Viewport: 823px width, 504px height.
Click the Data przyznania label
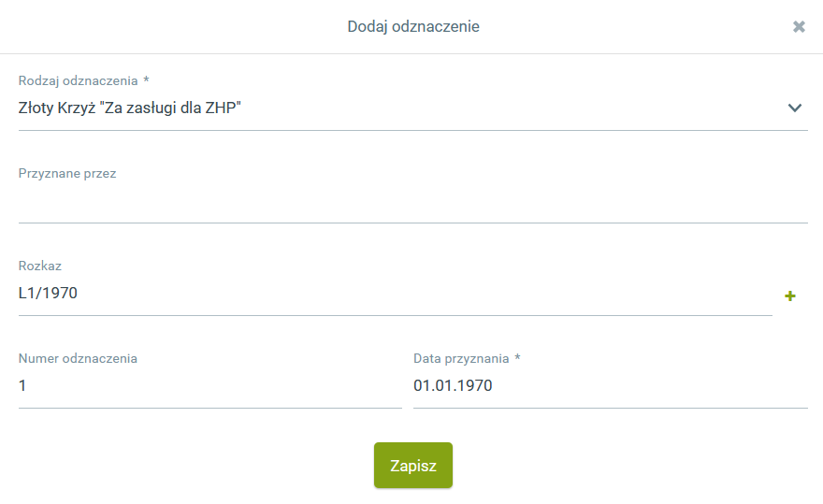[461, 358]
